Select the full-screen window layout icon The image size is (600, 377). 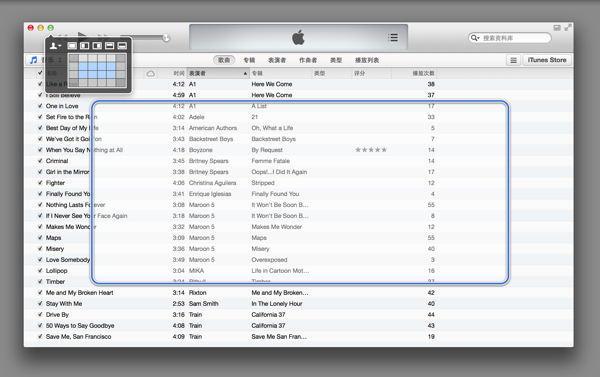[72, 46]
